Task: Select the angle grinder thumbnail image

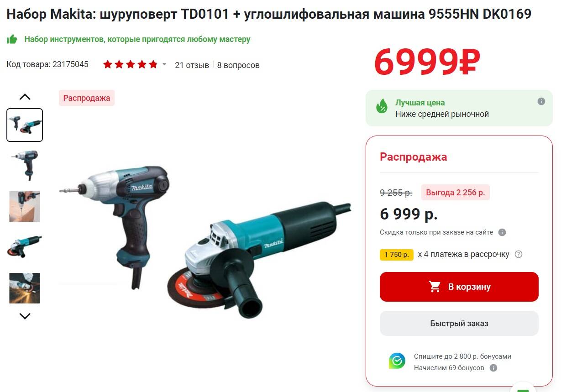Action: (x=25, y=247)
